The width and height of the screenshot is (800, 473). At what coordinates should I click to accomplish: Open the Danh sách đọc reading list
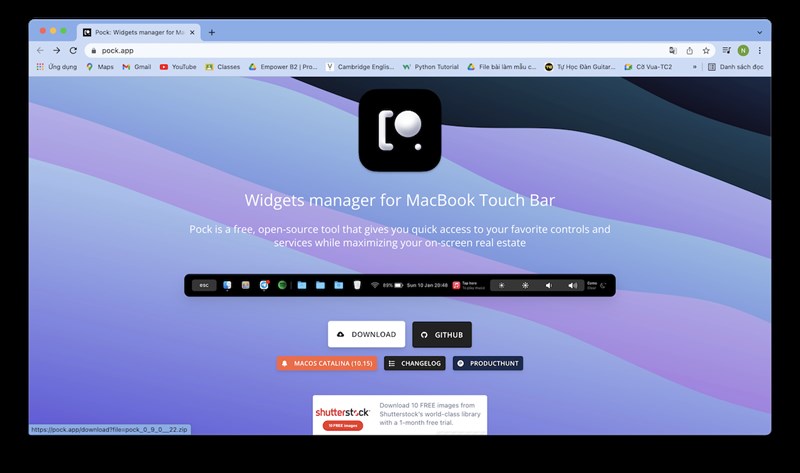tap(736, 67)
